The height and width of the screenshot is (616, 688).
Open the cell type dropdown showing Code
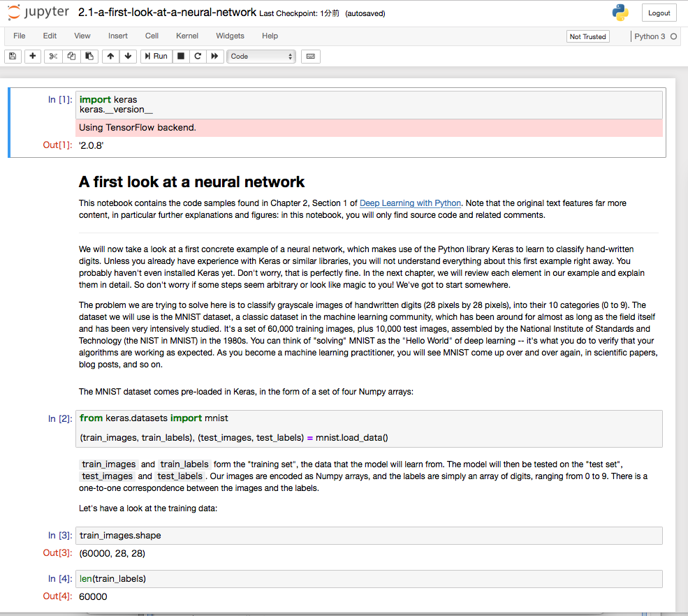pos(261,56)
